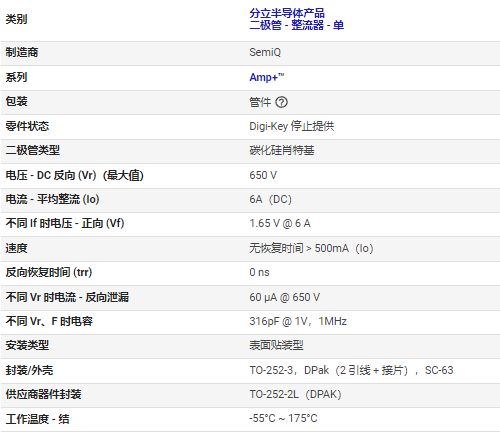Click the 碳化硅肖特基 diode type value
Image resolution: width=500 pixels, height=433 pixels.
pyautogui.click(x=282, y=151)
